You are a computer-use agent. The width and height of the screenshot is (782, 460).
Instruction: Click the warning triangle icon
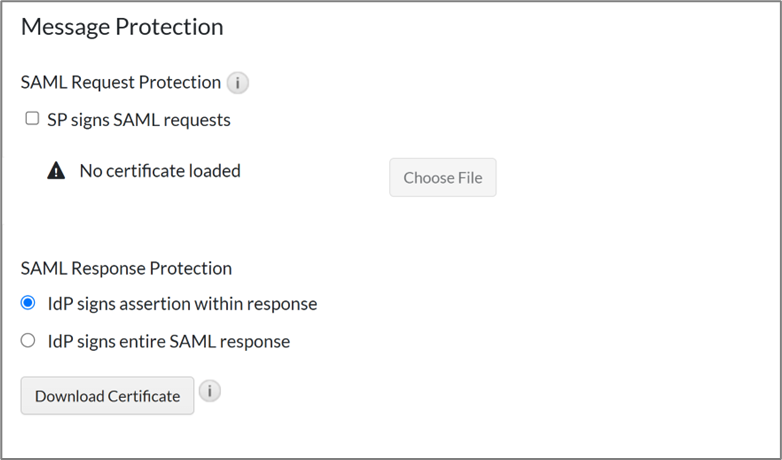pyautogui.click(x=57, y=171)
